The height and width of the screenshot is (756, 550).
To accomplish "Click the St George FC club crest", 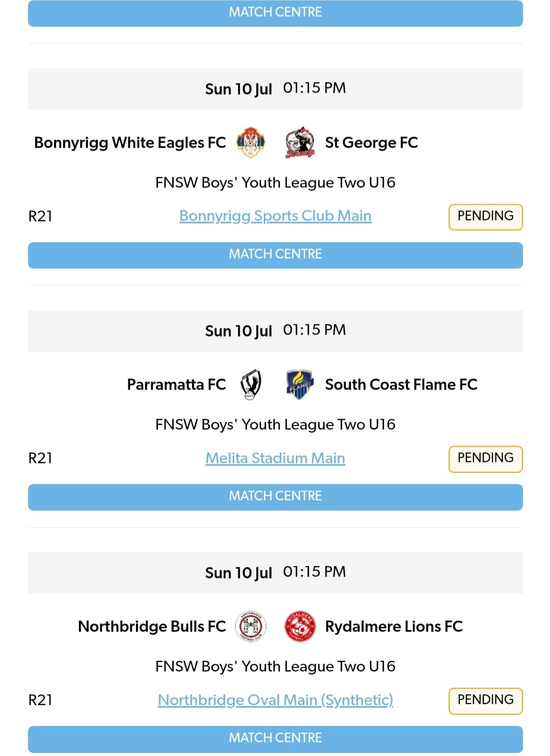I will click(298, 143).
